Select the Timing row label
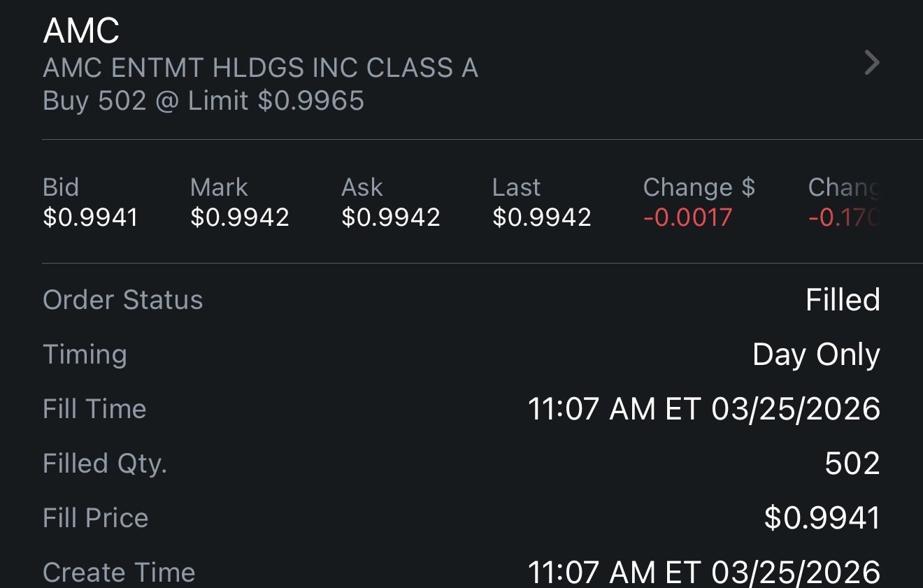 85,354
